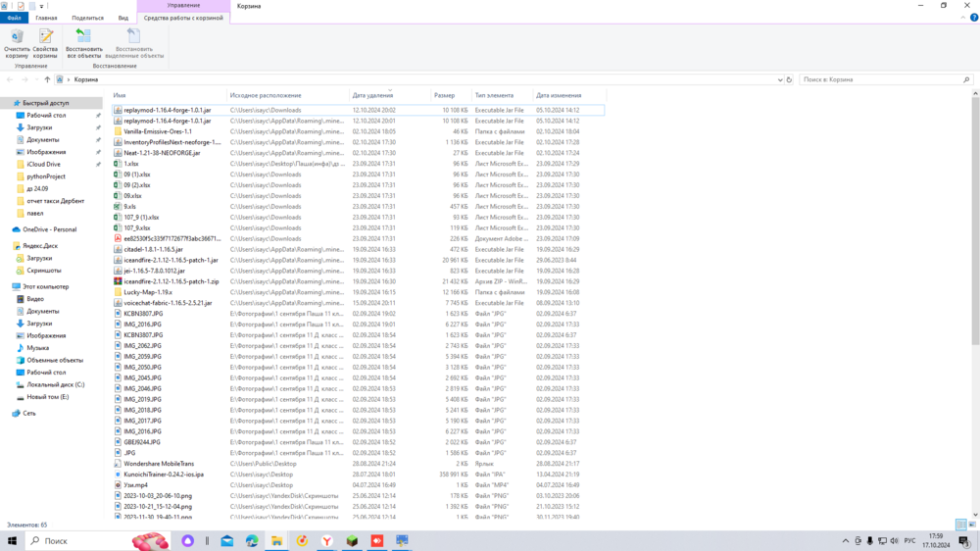Click the taskbar Поиск search box
The width and height of the screenshot is (980, 551).
point(99,541)
